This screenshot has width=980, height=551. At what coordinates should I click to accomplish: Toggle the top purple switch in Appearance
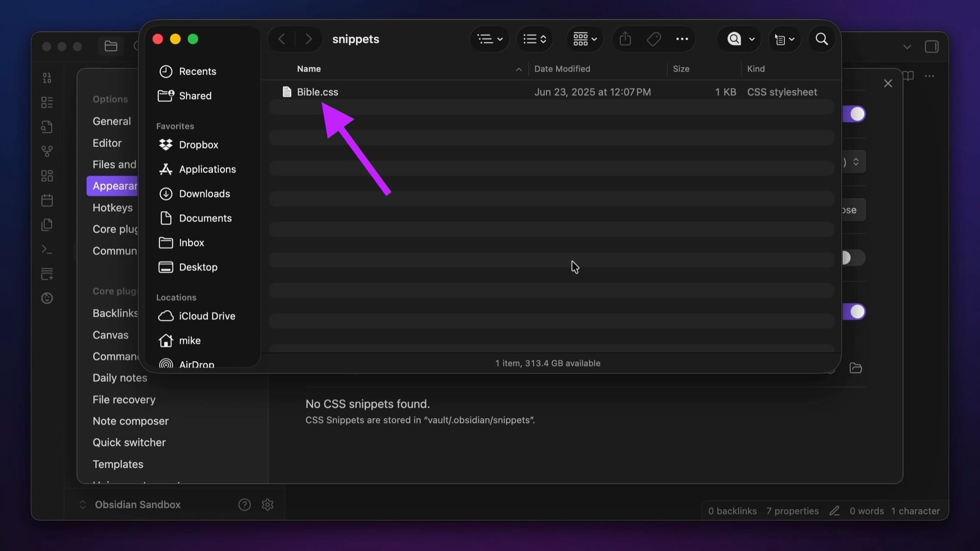point(855,114)
